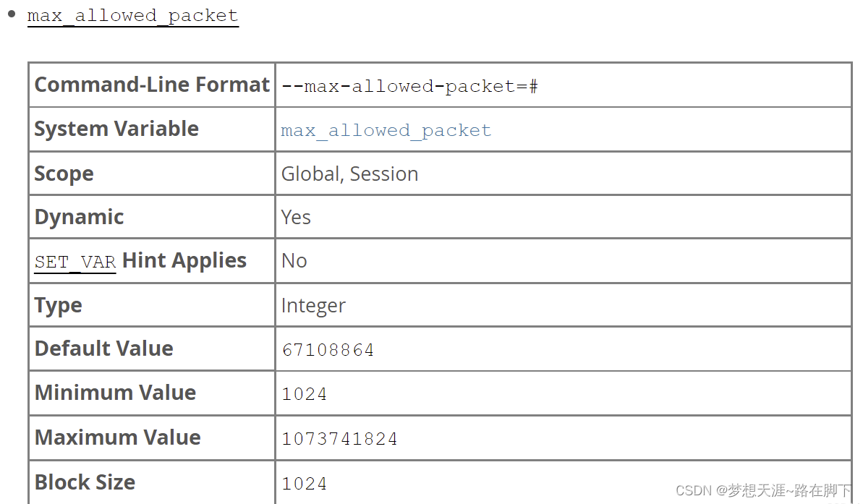Select the --max-allowed-packet=# command text
Viewport: 863px width, 504px height.
[409, 87]
